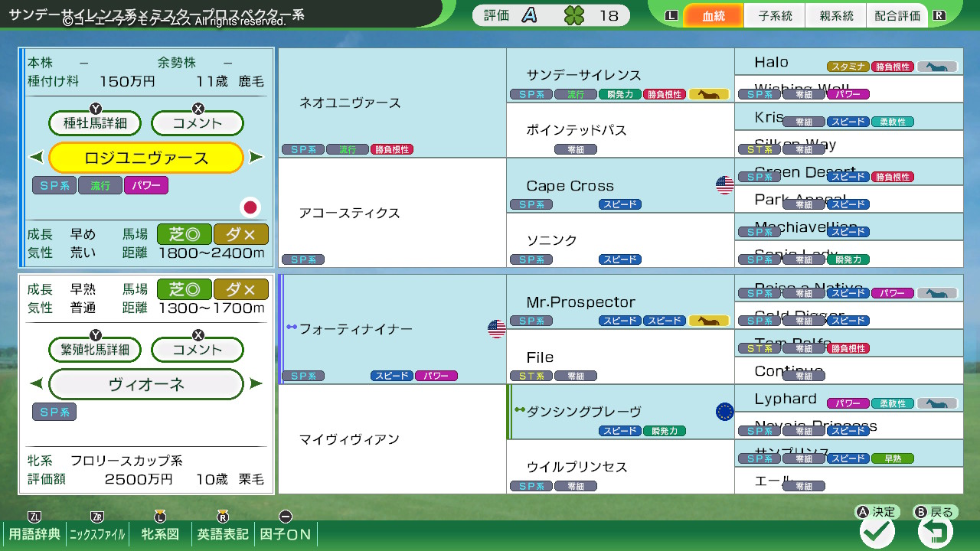
Task: Click the ロジユニヴァース stallion name field
Action: (146, 158)
